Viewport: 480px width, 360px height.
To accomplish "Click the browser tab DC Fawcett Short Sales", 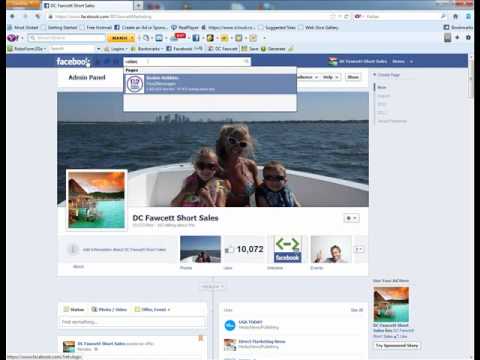I will [x=87, y=6].
